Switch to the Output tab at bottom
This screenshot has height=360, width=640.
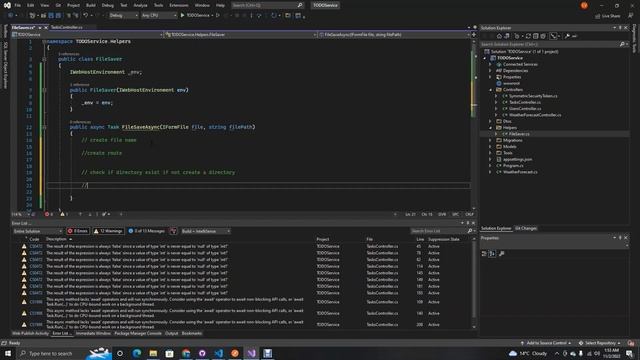[x=171, y=333]
